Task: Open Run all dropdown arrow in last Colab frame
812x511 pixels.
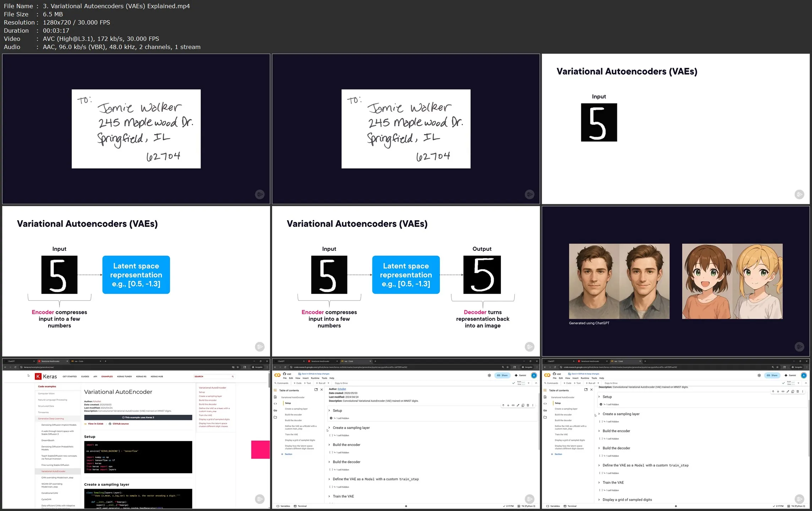Action: 598,383
